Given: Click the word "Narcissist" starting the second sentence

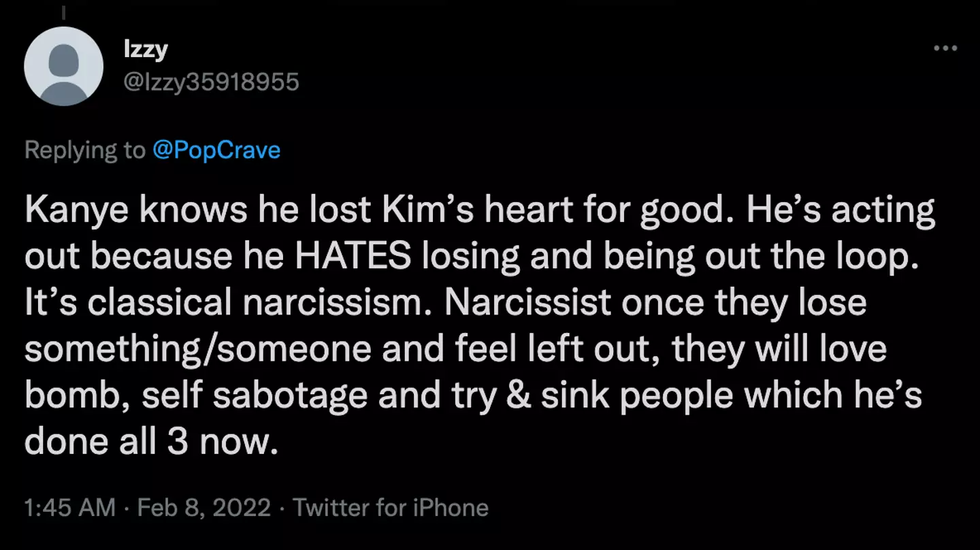Looking at the screenshot, I should coord(527,303).
